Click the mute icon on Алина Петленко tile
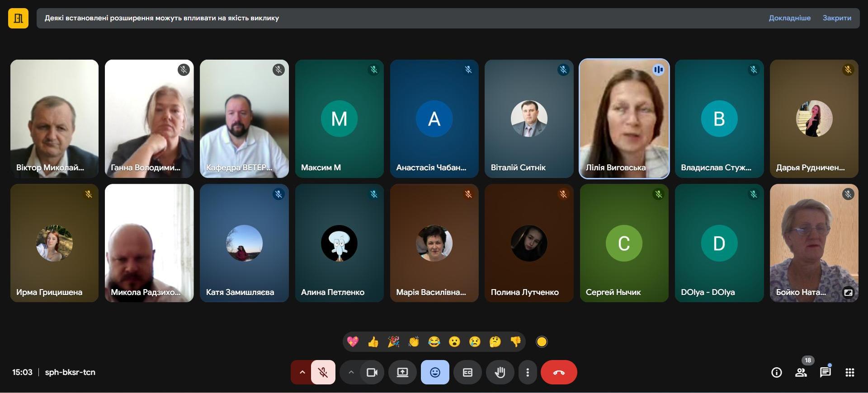Image resolution: width=868 pixels, height=393 pixels. tap(374, 194)
